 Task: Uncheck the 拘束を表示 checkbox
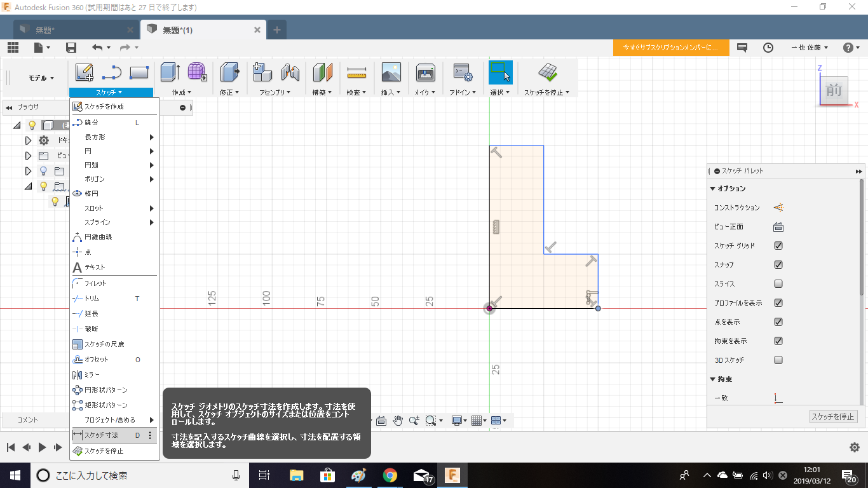778,341
